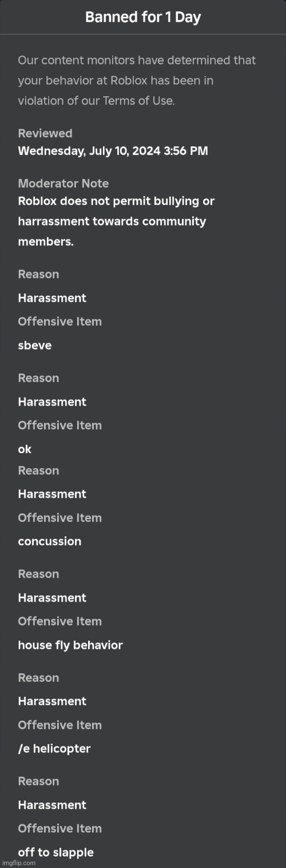Select the '/e helicopter' offensive item
This screenshot has width=286, height=868.
[x=54, y=749]
